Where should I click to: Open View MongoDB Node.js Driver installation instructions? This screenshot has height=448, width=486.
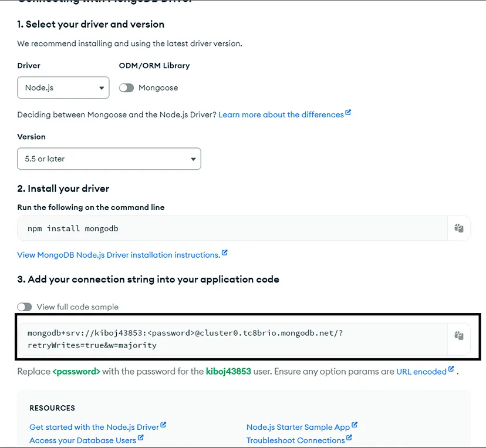[x=119, y=255]
